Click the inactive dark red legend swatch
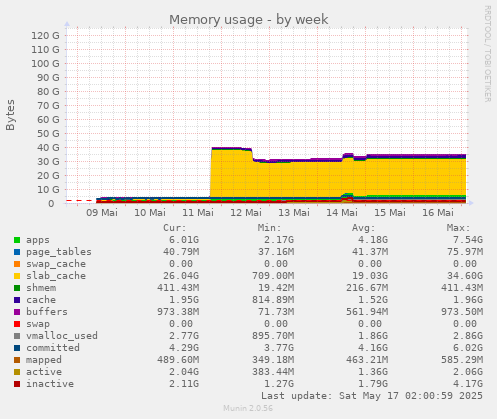 pos(17,384)
